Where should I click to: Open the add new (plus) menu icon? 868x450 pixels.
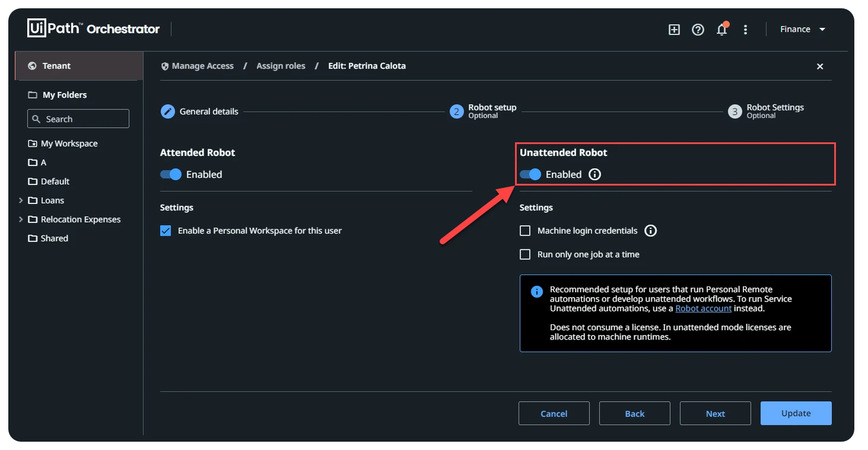coord(674,30)
